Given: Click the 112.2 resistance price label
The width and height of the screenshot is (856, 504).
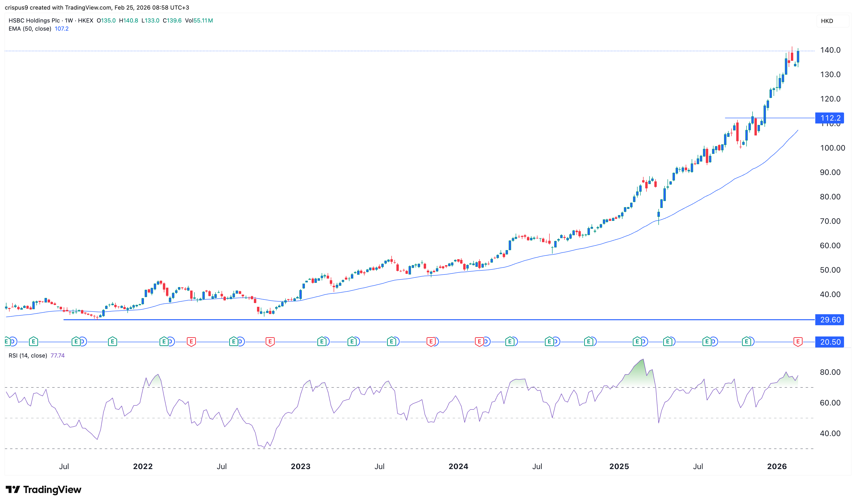Looking at the screenshot, I should pos(829,118).
